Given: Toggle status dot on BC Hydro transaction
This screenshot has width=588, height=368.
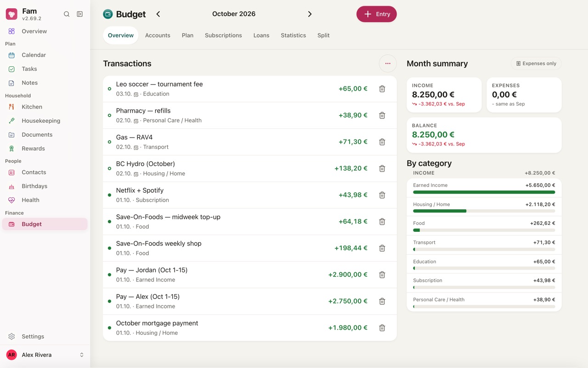Looking at the screenshot, I should [x=109, y=168].
